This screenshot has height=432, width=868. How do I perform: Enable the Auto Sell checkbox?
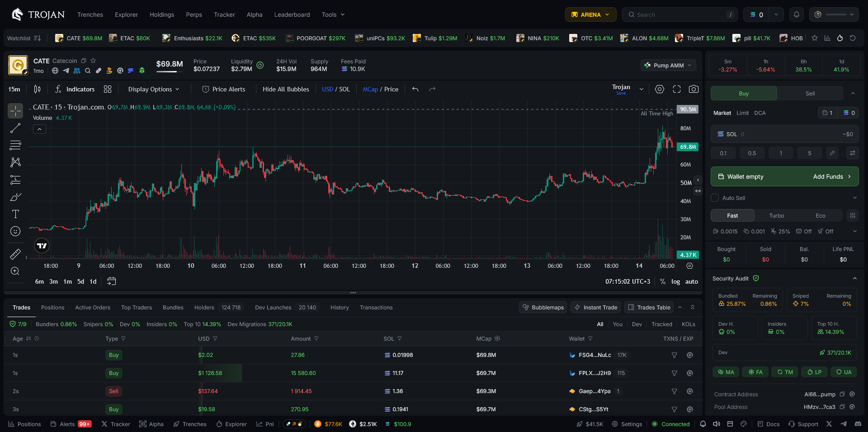[715, 198]
